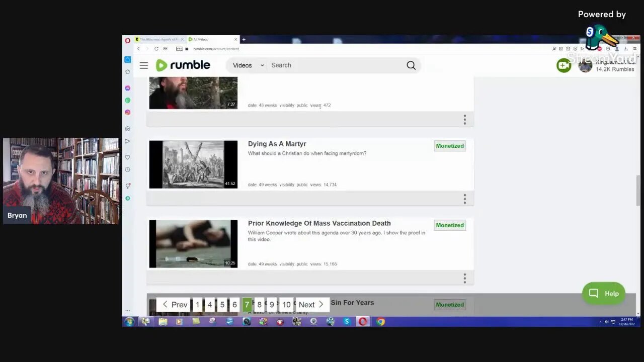
Task: Click the search magnifier icon
Action: tap(411, 65)
